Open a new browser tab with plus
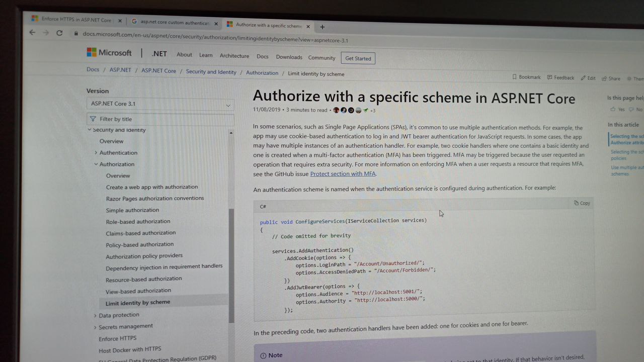This screenshot has height=362, width=644. click(x=323, y=27)
